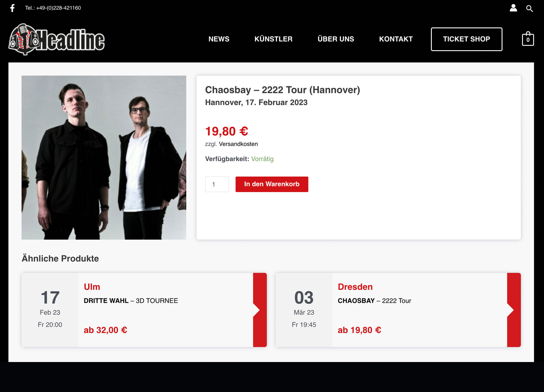Expand the Dritte Wahl tour listing
The width and height of the screenshot is (544, 392).
click(259, 309)
